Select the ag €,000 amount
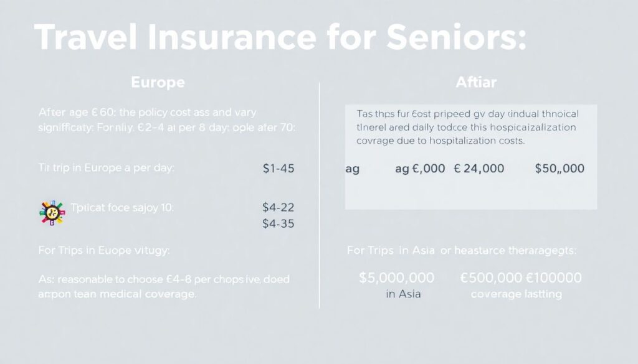 click(421, 169)
